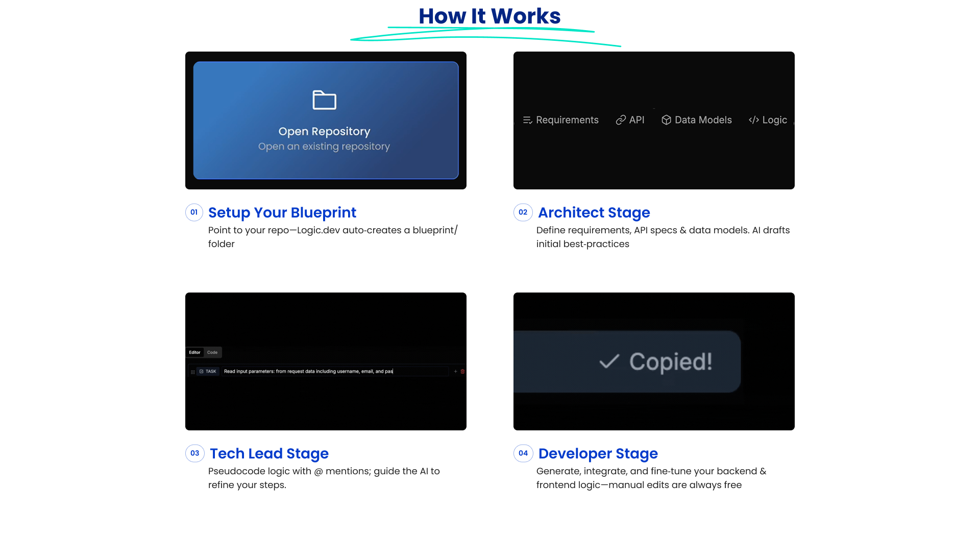The image size is (980, 534).
Task: Click the Tech Lead Stage heading
Action: point(269,453)
